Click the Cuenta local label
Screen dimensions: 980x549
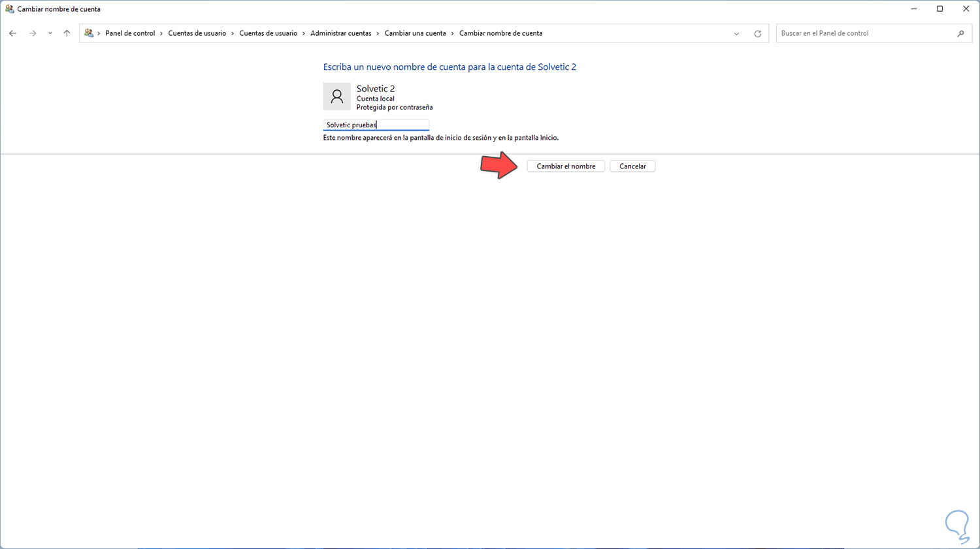375,99
